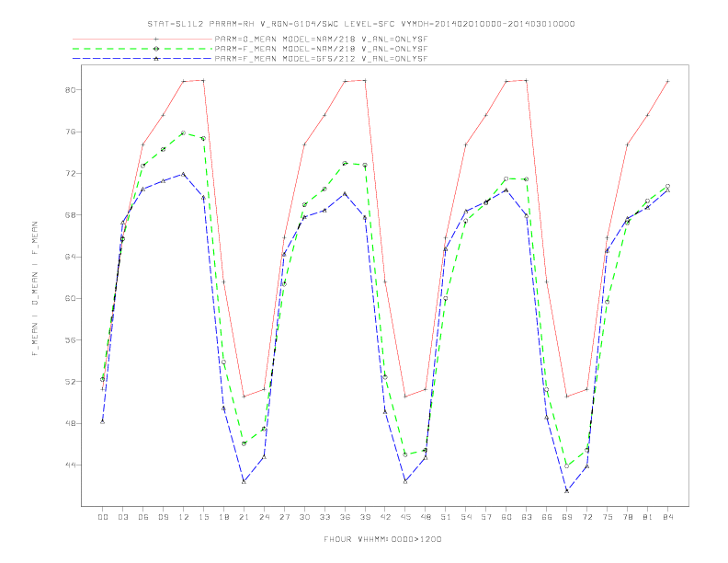Screen dimensions: 728x563
Task: Click the x-axis hour label 36
Action: tap(345, 517)
